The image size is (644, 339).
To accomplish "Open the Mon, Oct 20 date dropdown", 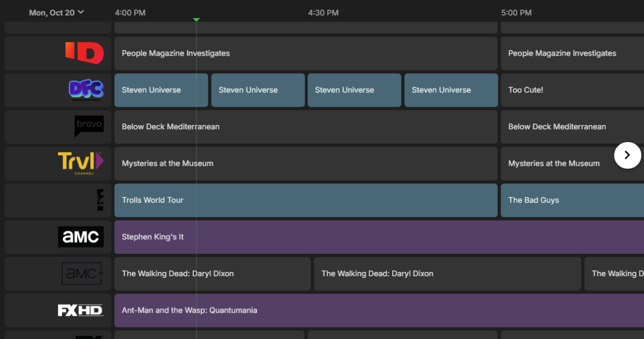I will [56, 12].
